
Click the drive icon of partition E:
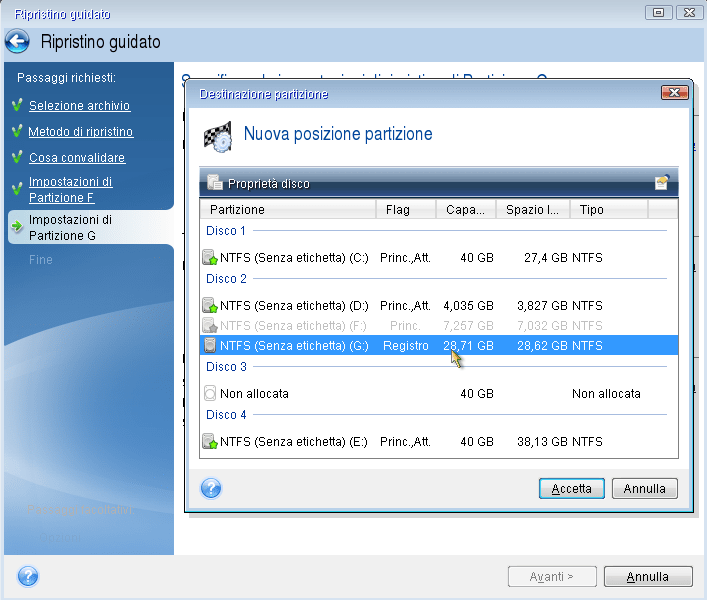[x=210, y=441]
